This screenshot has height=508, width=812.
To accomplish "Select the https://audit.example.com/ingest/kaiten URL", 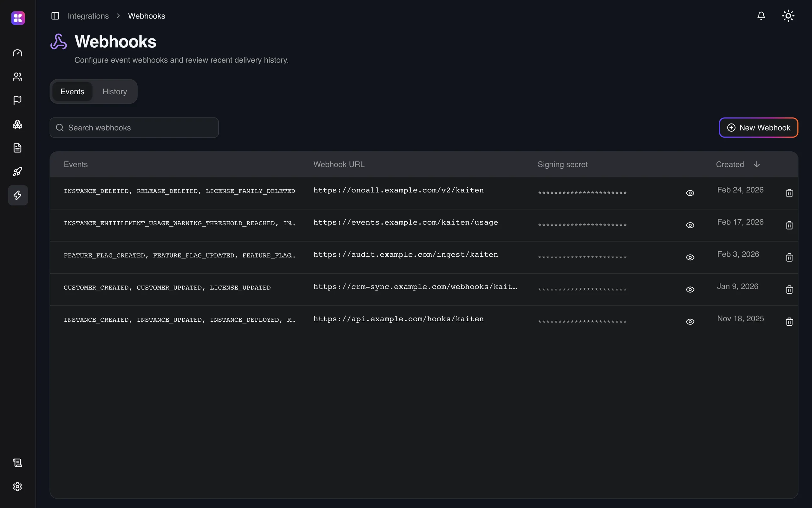I will [x=406, y=255].
